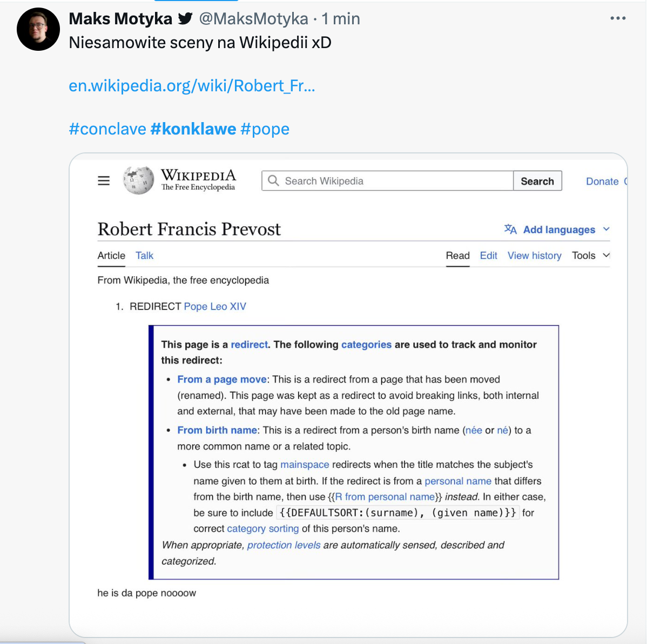Image resolution: width=647 pixels, height=644 pixels.
Task: Click the protection levels link
Action: tap(284, 545)
